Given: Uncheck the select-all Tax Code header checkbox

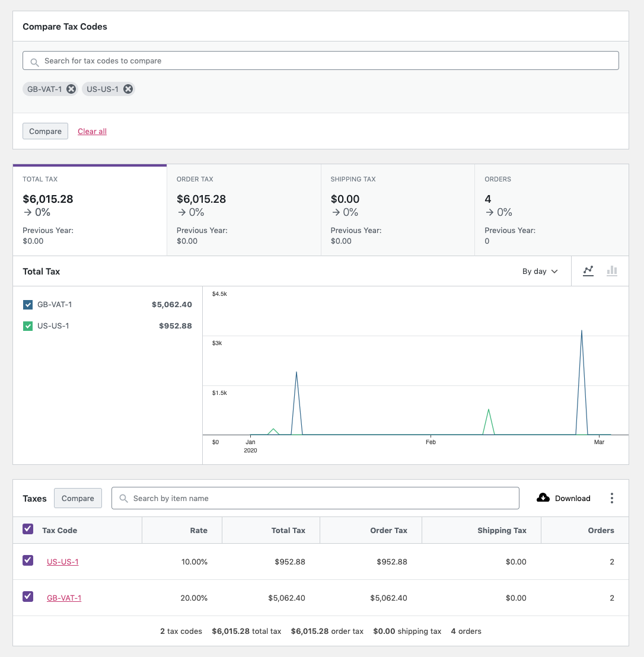Looking at the screenshot, I should 28,529.
